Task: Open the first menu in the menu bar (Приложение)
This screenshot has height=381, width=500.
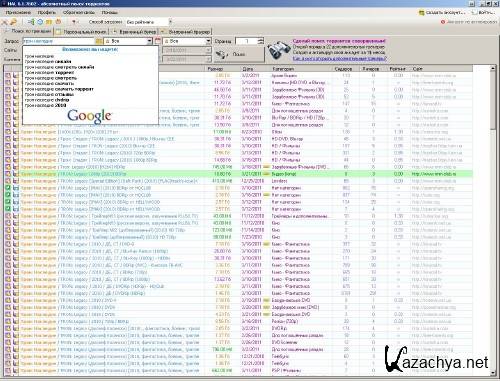Action: click(x=18, y=12)
